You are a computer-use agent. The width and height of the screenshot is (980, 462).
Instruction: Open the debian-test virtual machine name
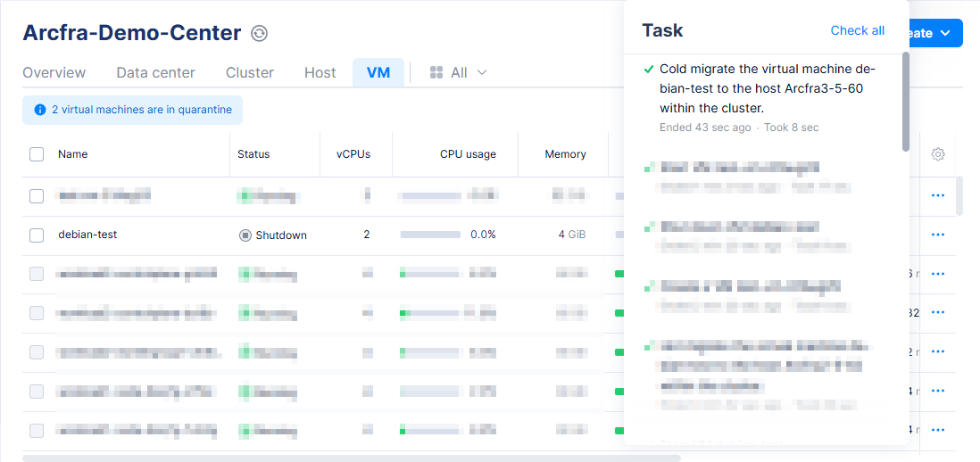[x=87, y=235]
